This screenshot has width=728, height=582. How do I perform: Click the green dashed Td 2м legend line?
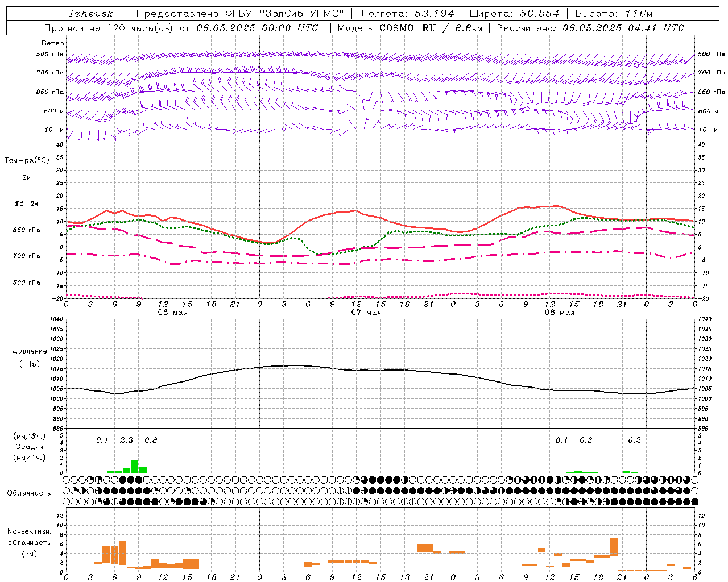(x=26, y=210)
